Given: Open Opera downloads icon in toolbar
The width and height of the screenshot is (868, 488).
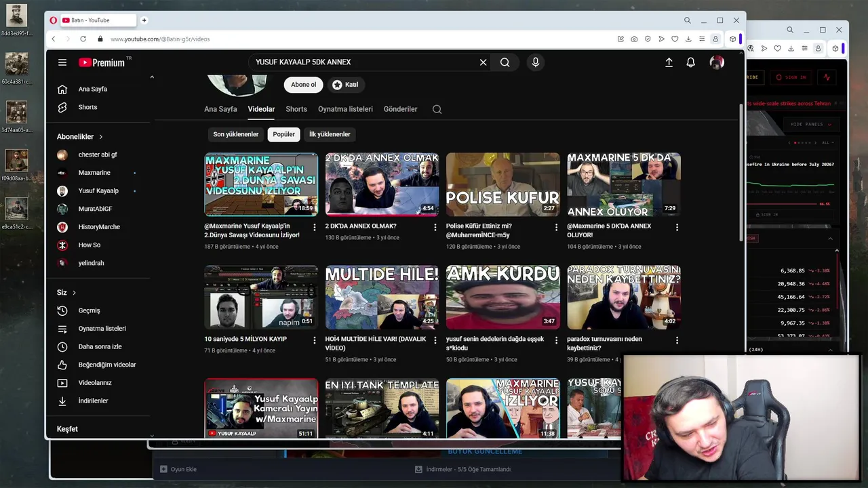Looking at the screenshot, I should coord(688,39).
